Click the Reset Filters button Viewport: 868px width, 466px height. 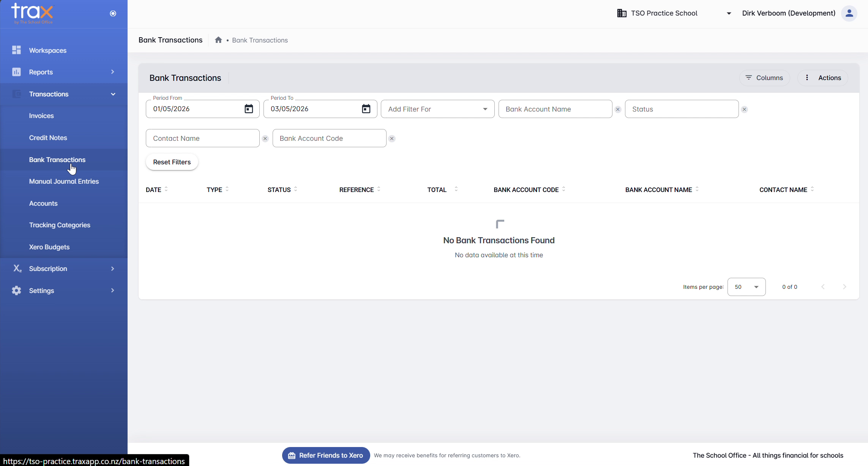click(x=172, y=162)
